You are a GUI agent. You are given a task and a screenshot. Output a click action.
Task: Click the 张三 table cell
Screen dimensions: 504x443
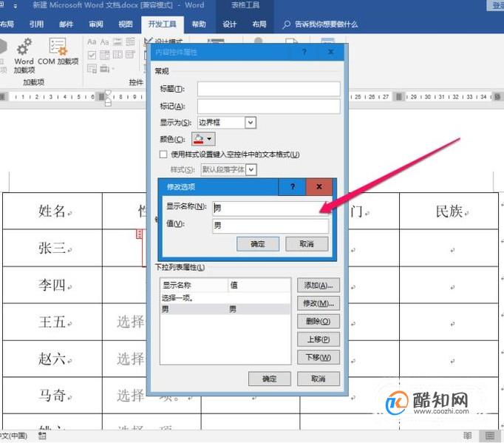pos(52,248)
